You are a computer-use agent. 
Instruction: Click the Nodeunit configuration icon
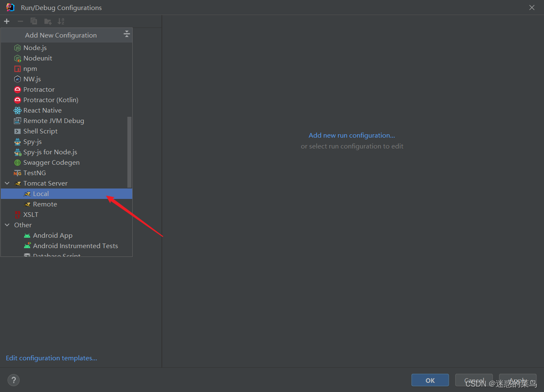coord(18,58)
